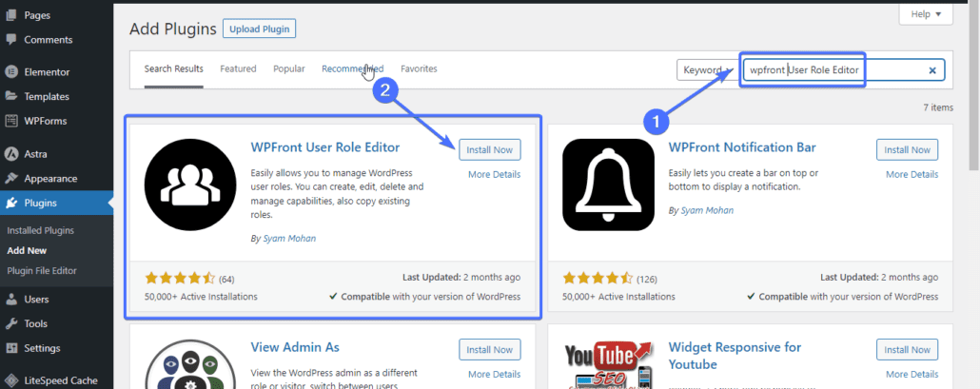Open Users in sidebar menu
Screen dimensions: 980x389
pos(36,299)
